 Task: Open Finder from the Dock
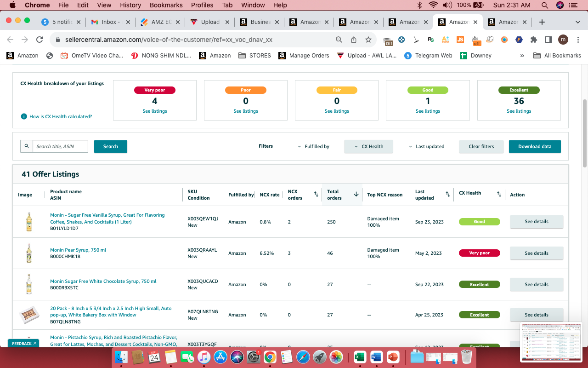pyautogui.click(x=121, y=357)
